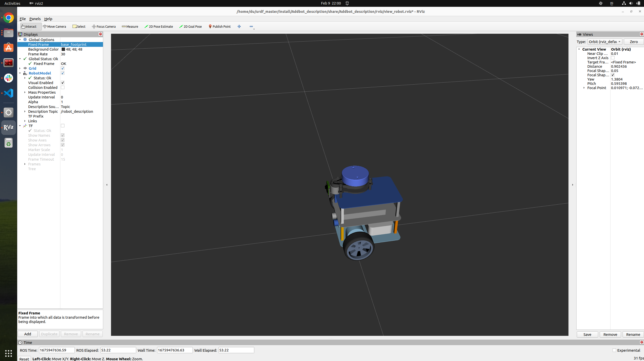Viewport: 644px width, 361px height.
Task: Expand Focal Point in Views
Action: (x=584, y=88)
